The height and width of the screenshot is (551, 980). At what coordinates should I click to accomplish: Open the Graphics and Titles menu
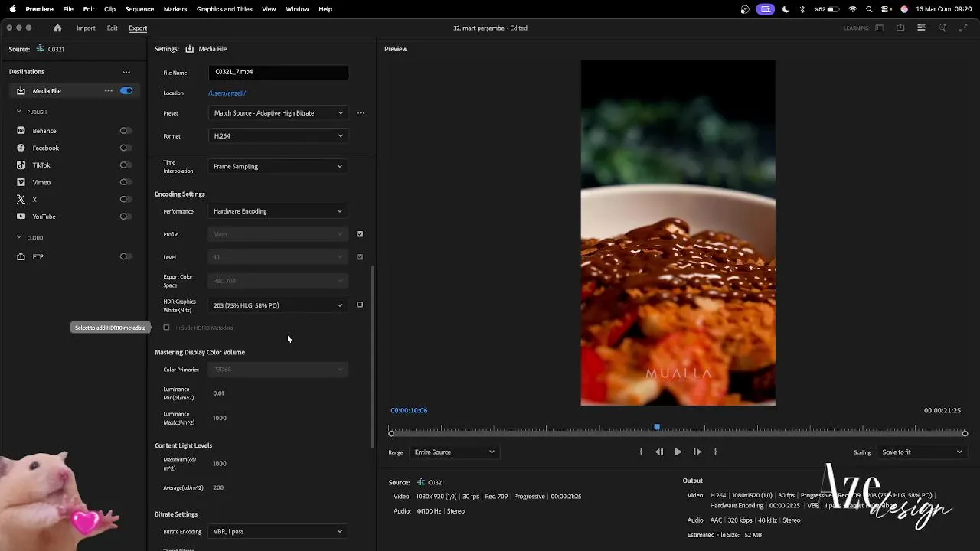click(x=224, y=9)
